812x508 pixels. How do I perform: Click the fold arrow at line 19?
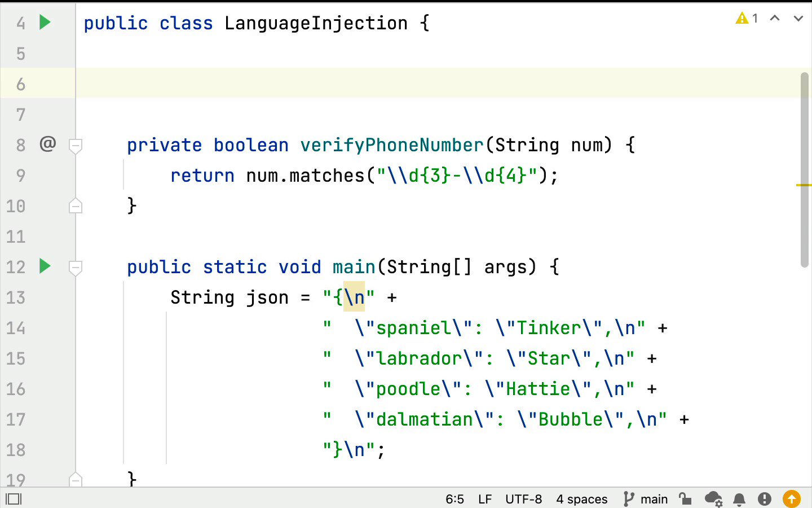pos(76,480)
